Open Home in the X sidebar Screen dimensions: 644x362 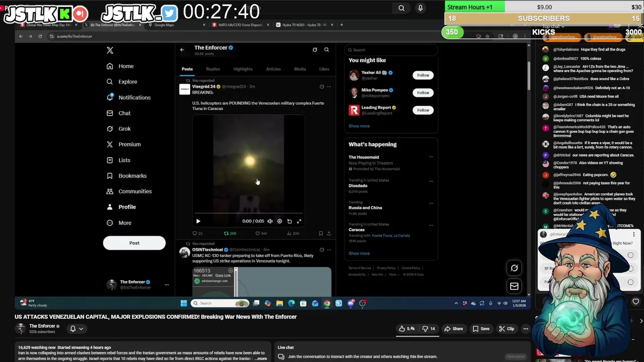[120, 66]
